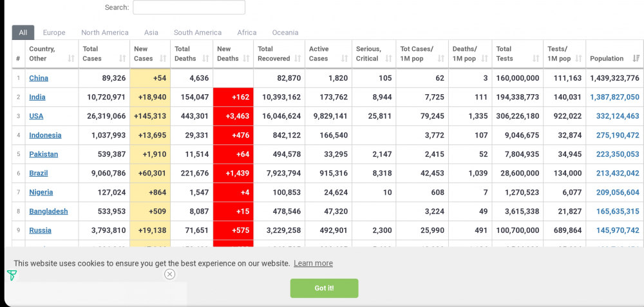
Task: Sort table by Total Cases column icon
Action: [122, 59]
